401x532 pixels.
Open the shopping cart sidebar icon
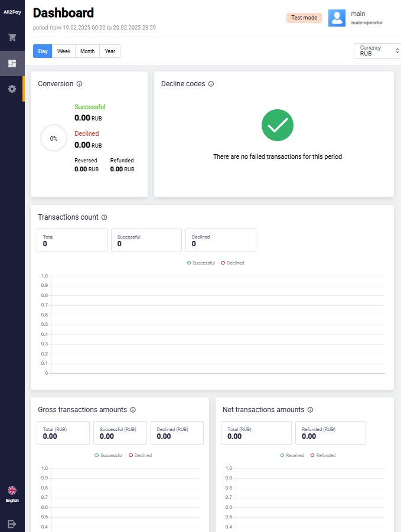[x=12, y=38]
